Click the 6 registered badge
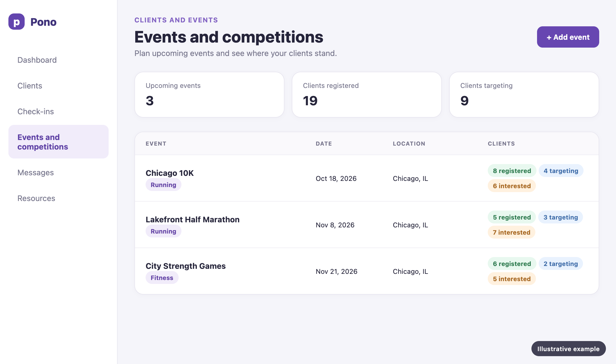Image resolution: width=616 pixels, height=364 pixels. 512,264
